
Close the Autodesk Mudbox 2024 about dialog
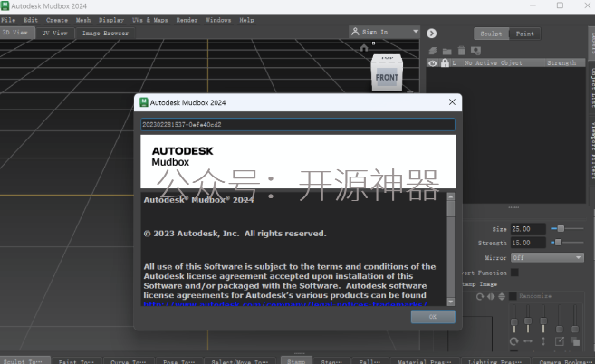[452, 102]
